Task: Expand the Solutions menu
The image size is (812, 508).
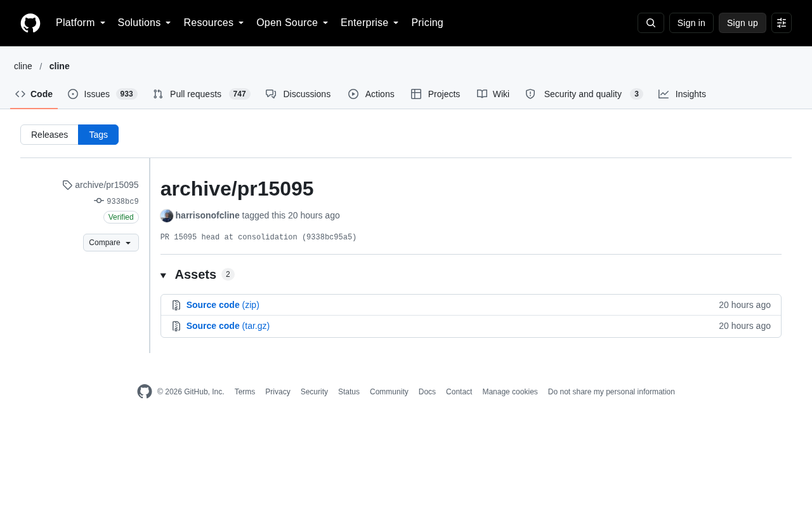Action: coord(145,23)
